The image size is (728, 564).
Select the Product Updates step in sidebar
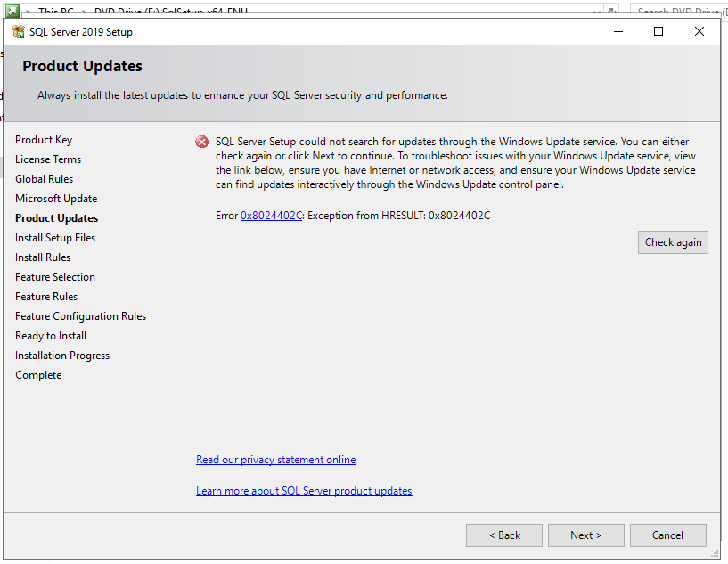coord(57,218)
